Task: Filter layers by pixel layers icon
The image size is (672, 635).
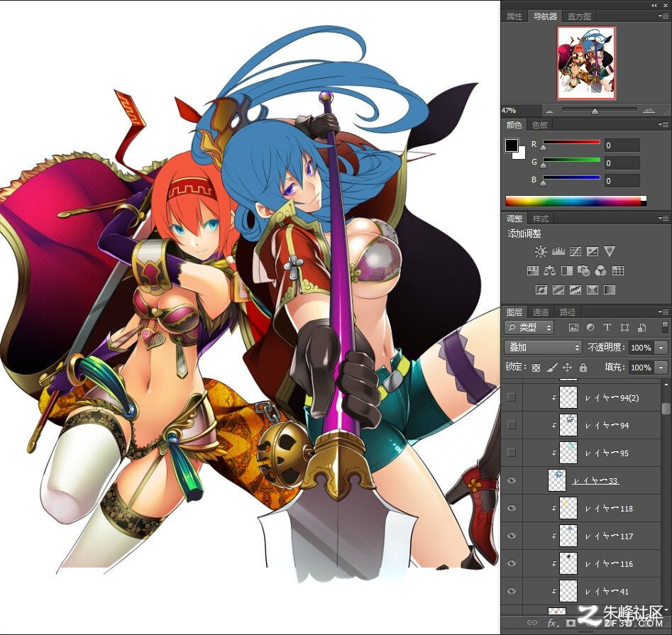Action: tap(573, 328)
